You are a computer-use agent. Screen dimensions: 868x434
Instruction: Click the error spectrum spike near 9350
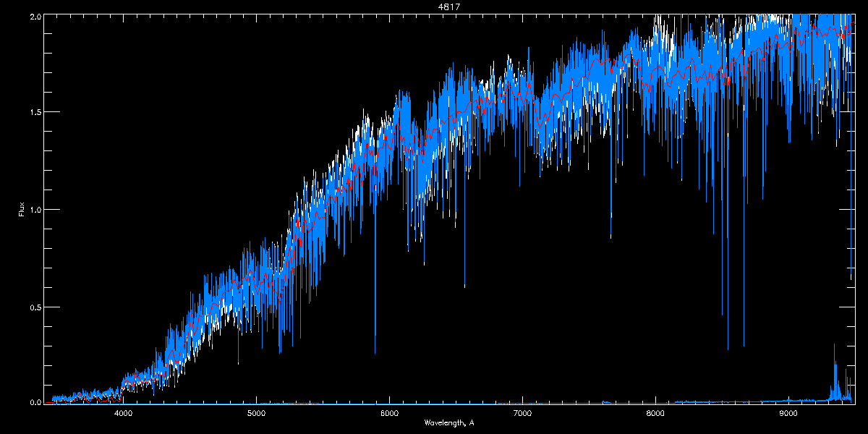pyautogui.click(x=835, y=347)
